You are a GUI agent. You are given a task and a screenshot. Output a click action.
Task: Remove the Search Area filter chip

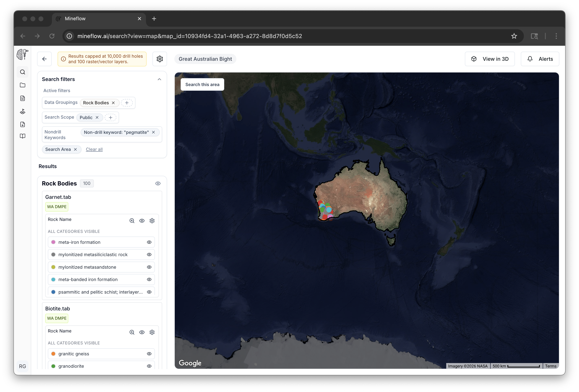click(x=75, y=149)
